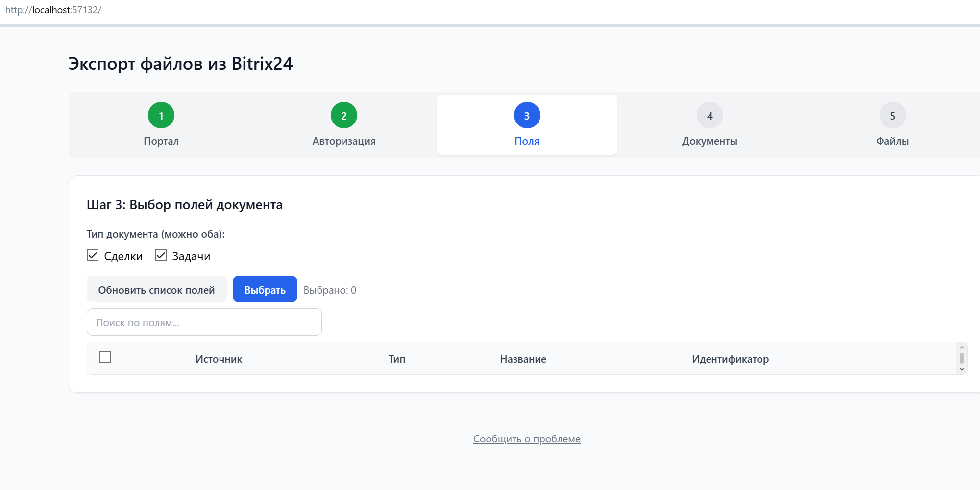
Task: Focus the Поиск по полям search field
Action: pos(204,322)
